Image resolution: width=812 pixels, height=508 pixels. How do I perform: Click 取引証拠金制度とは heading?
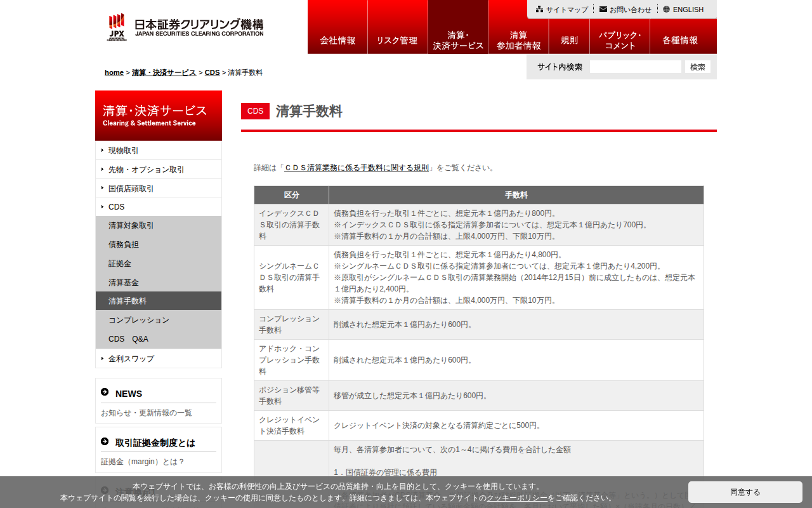click(155, 443)
